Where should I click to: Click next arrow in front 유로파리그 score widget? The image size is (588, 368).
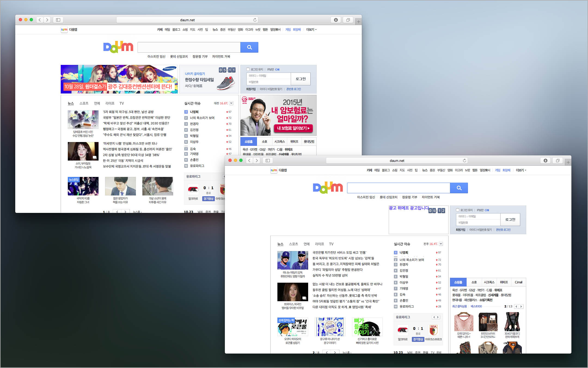(x=438, y=317)
